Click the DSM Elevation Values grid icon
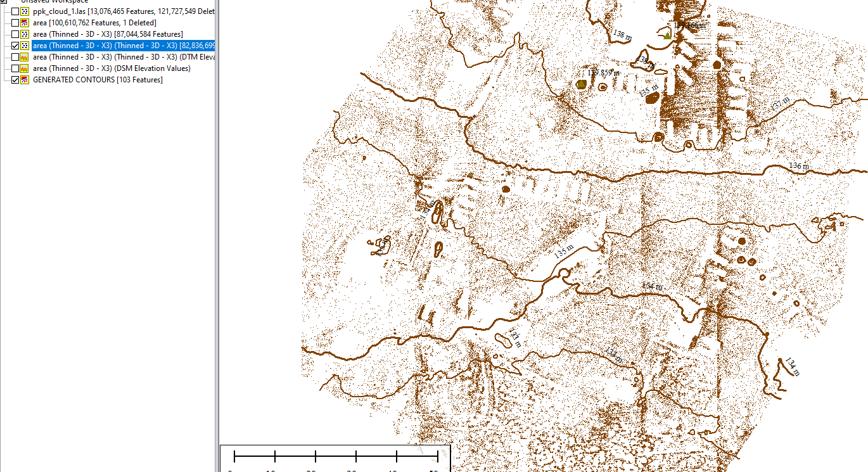Viewport: 868px width, 472px height. pyautogui.click(x=25, y=68)
